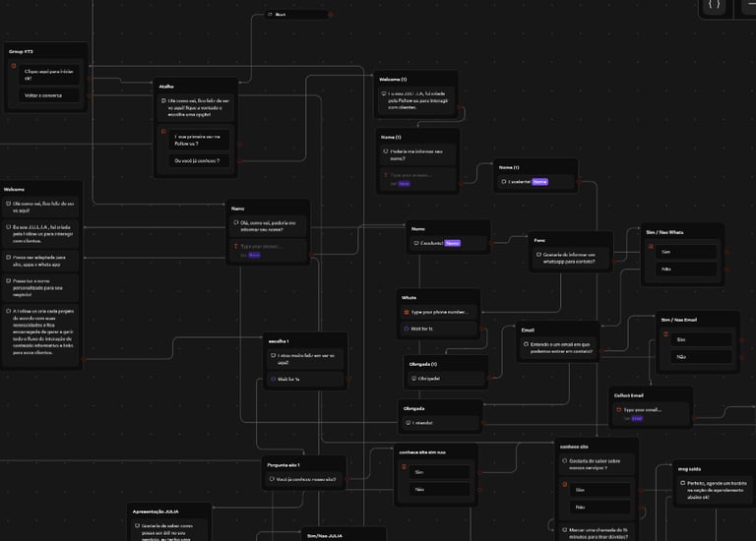Open the 'Marcar uma chamada' bubble in conhece site
This screenshot has width=756, height=541.
pyautogui.click(x=597, y=533)
